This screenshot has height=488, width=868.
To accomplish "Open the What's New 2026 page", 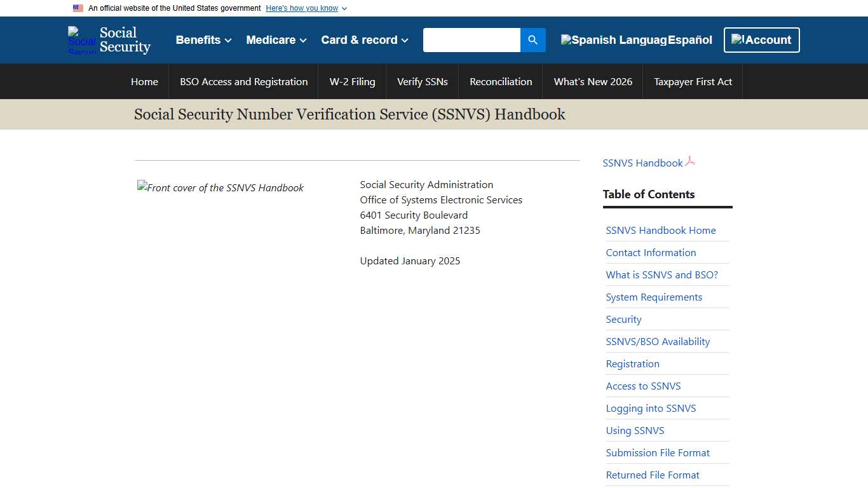I will [592, 81].
